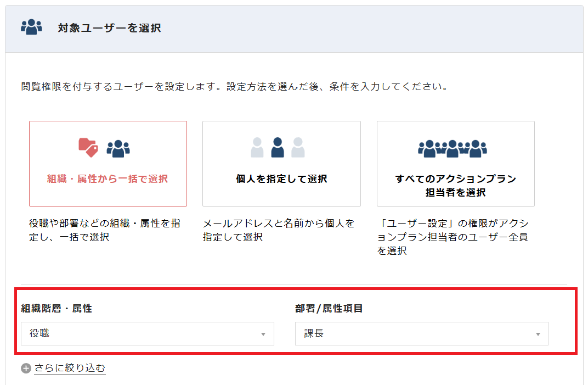The width and height of the screenshot is (588, 385).
Task: Click the description starting with 役職や部署などの
Action: tap(105, 231)
